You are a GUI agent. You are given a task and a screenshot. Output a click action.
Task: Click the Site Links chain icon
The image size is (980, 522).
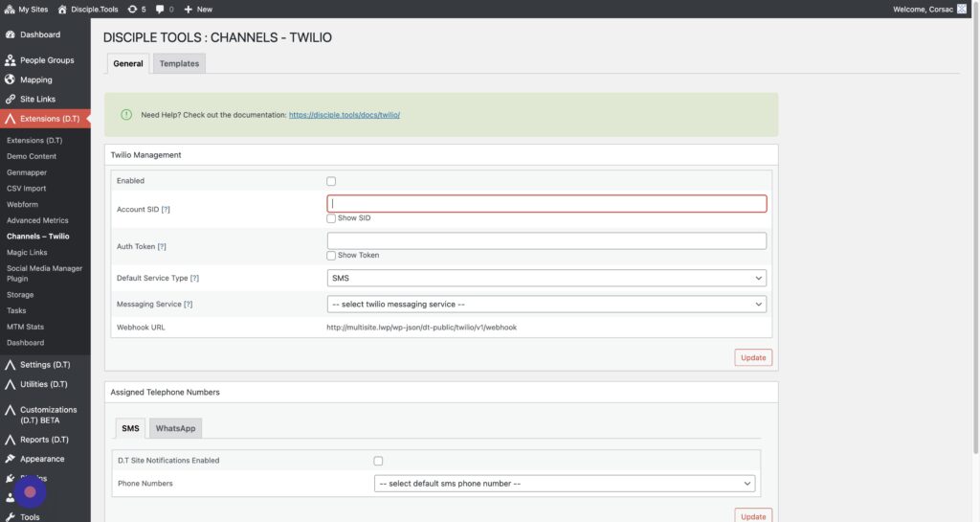(10, 99)
